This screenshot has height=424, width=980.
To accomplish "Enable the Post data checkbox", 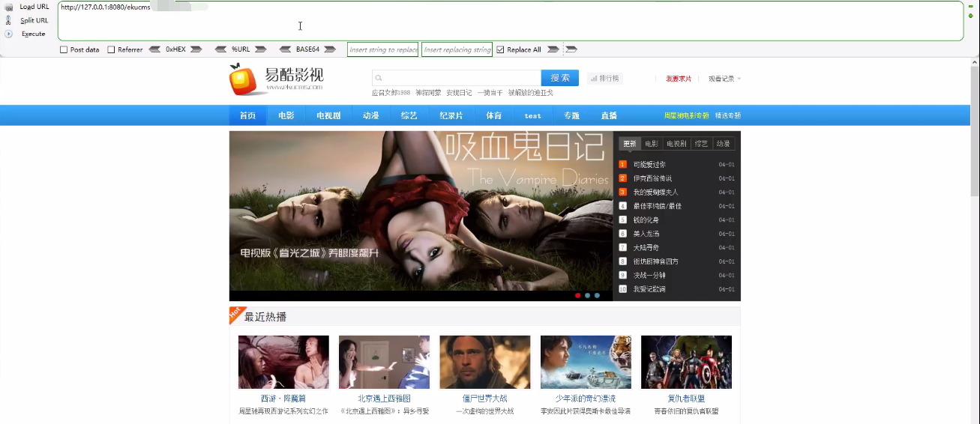I will click(64, 50).
